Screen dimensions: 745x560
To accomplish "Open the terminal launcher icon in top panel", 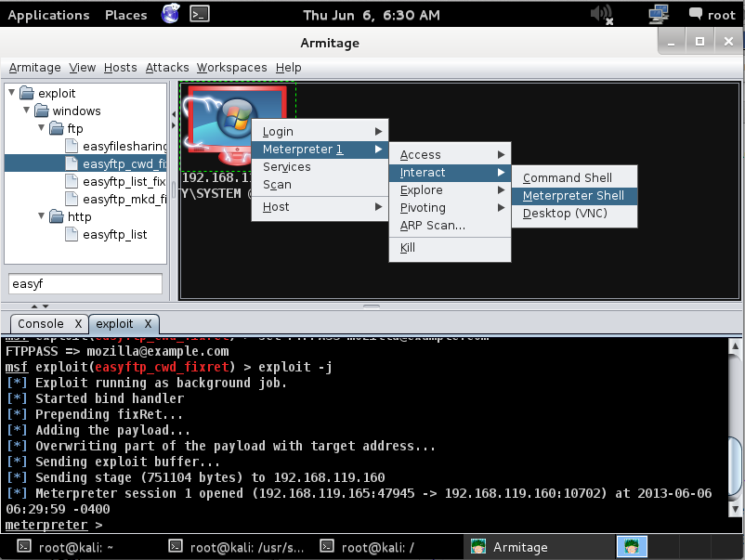I will (x=200, y=14).
